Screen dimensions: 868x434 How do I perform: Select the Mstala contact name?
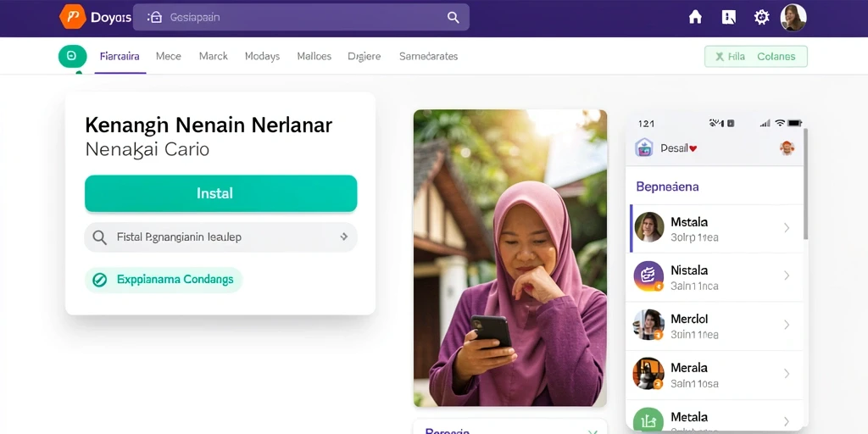pos(688,222)
